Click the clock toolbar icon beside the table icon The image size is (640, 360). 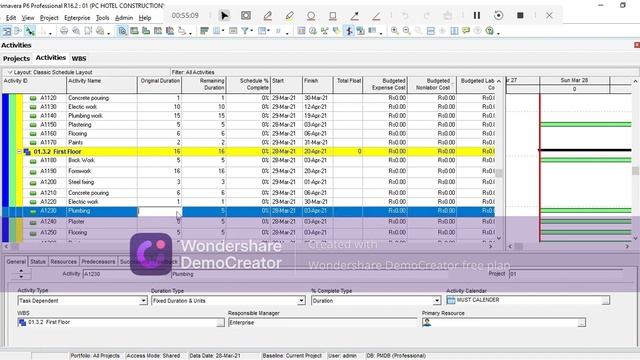(x=313, y=31)
